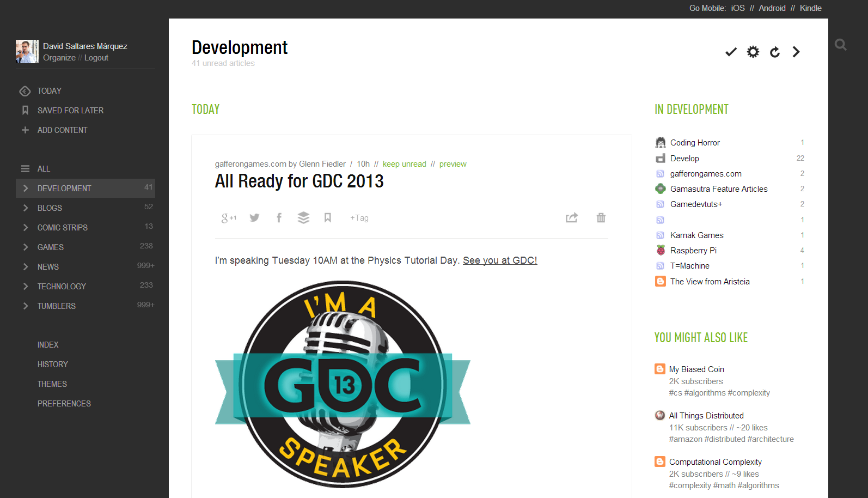The image size is (868, 498).
Task: Click the Raspberry Pi feed icon
Action: tap(661, 251)
